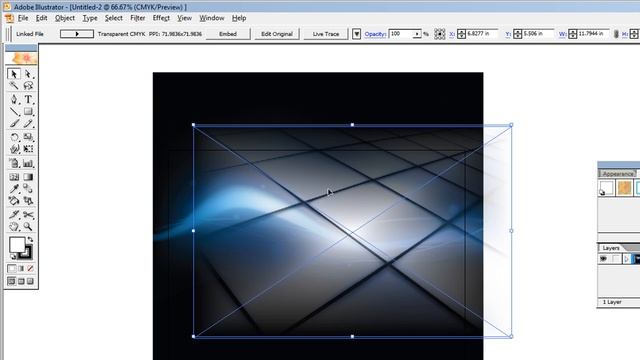Click the white Fill color box
This screenshot has height=360, width=640.
(17, 245)
